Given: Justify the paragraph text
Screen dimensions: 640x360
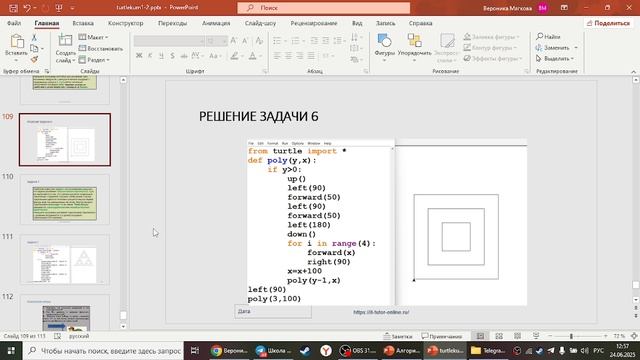Looking at the screenshot, I should pyautogui.click(x=311, y=56).
